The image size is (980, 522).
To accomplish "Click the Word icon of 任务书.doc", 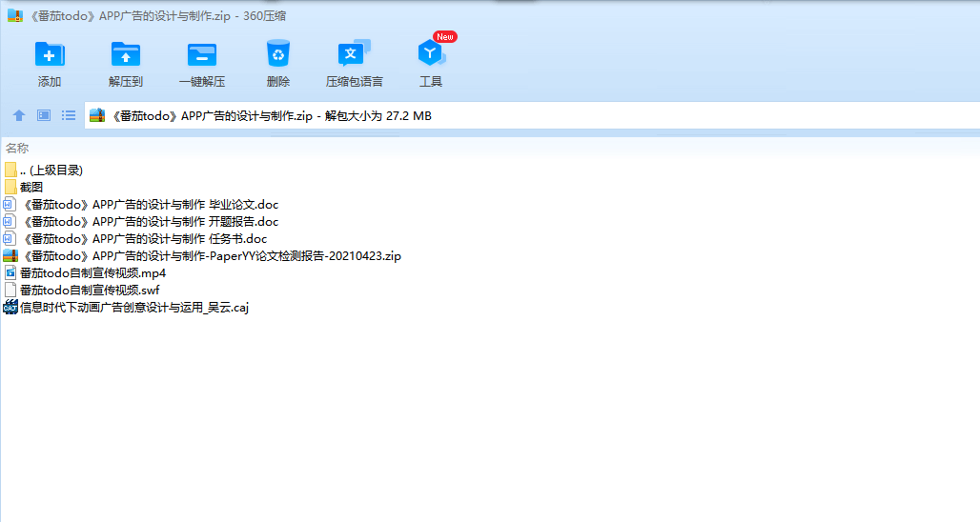I will [10, 238].
